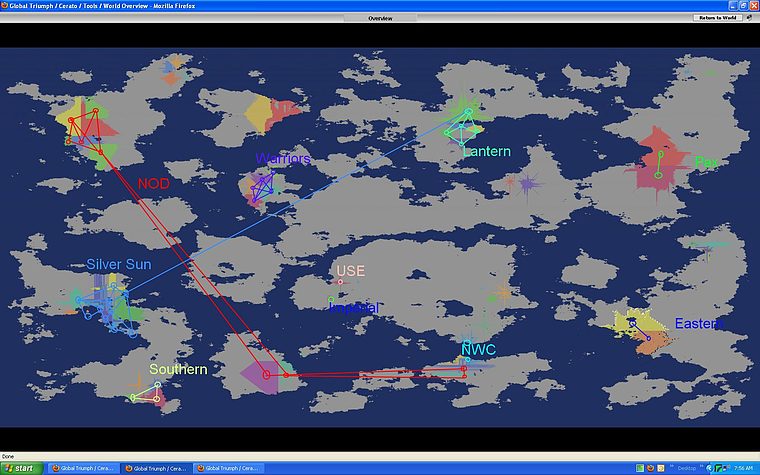
Task: Expand the chevron after Desktop toolbar
Action: tap(701, 466)
